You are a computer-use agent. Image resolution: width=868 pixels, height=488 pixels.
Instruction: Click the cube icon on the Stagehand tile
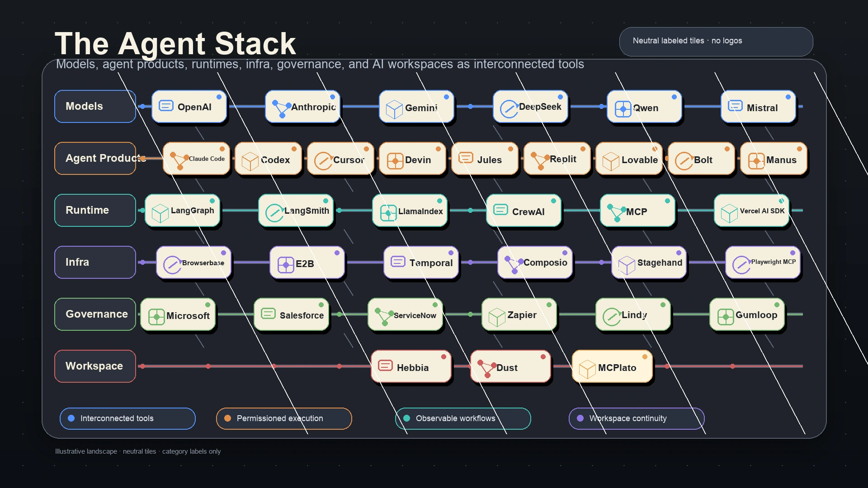click(627, 265)
